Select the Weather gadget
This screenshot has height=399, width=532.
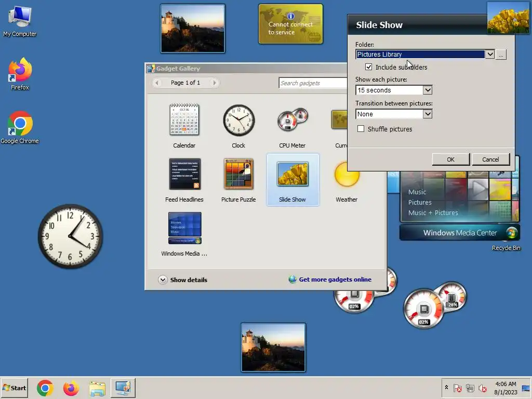347,180
